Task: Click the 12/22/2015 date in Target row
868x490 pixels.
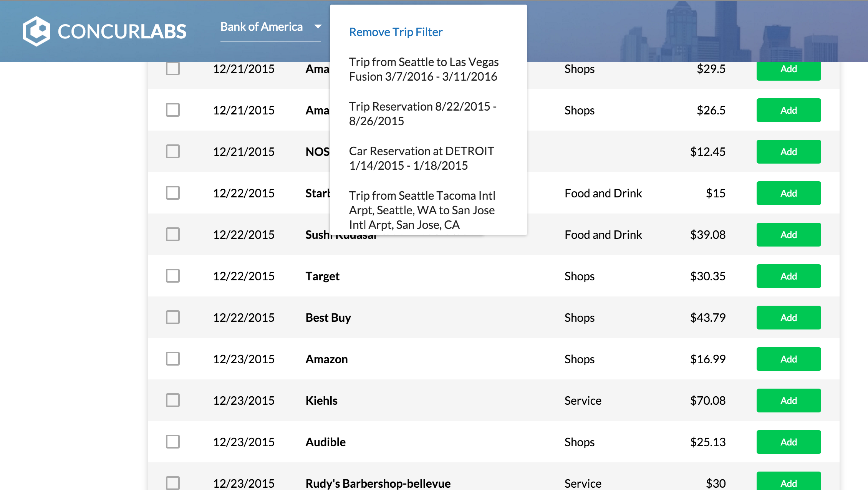Action: [244, 276]
